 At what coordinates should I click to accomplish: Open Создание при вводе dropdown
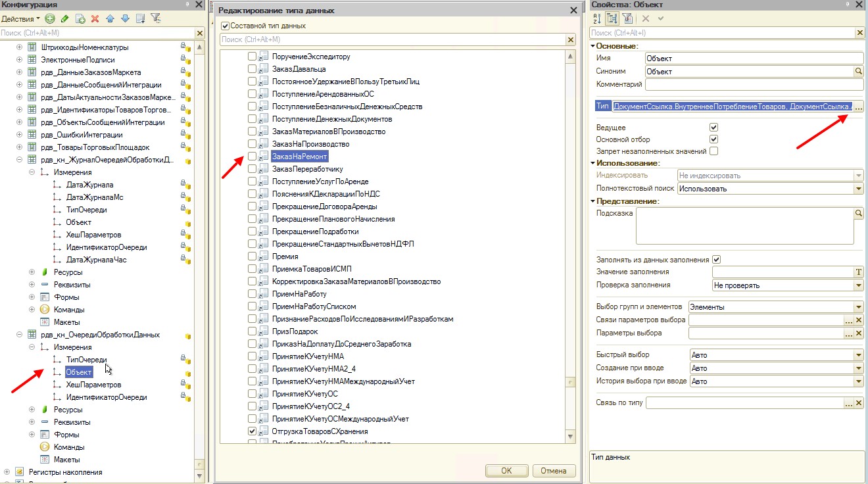coord(858,368)
